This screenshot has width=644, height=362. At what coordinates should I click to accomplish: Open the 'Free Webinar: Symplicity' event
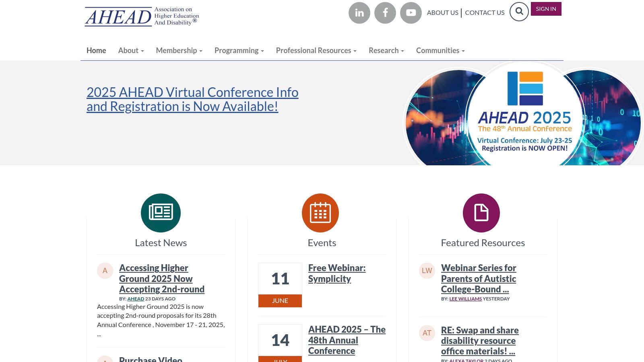tap(337, 273)
